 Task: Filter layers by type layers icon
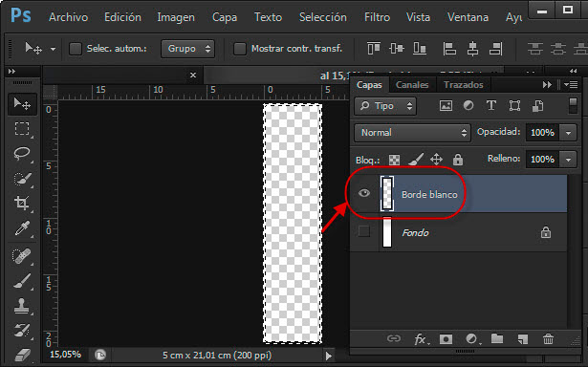point(491,106)
